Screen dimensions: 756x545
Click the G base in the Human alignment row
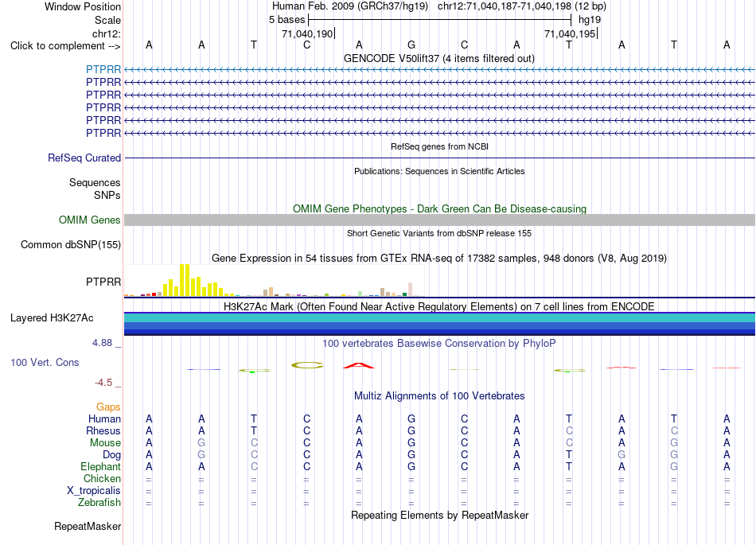[411, 418]
